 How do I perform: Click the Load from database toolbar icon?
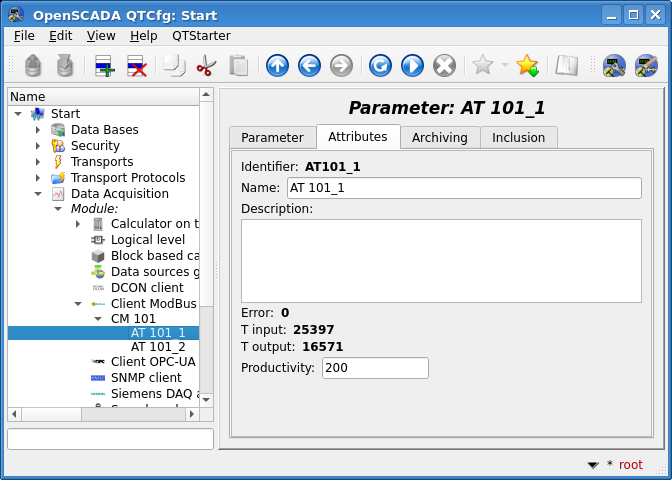coord(34,66)
